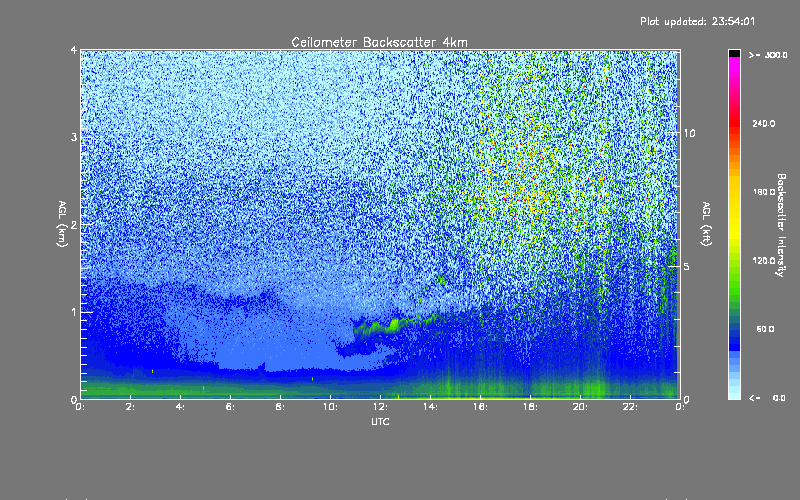Click the '240.0' colorbar tick label
The width and height of the screenshot is (800, 500).
[x=764, y=124]
